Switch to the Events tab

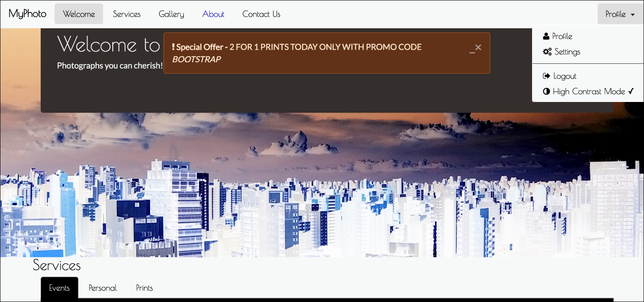pyautogui.click(x=59, y=288)
